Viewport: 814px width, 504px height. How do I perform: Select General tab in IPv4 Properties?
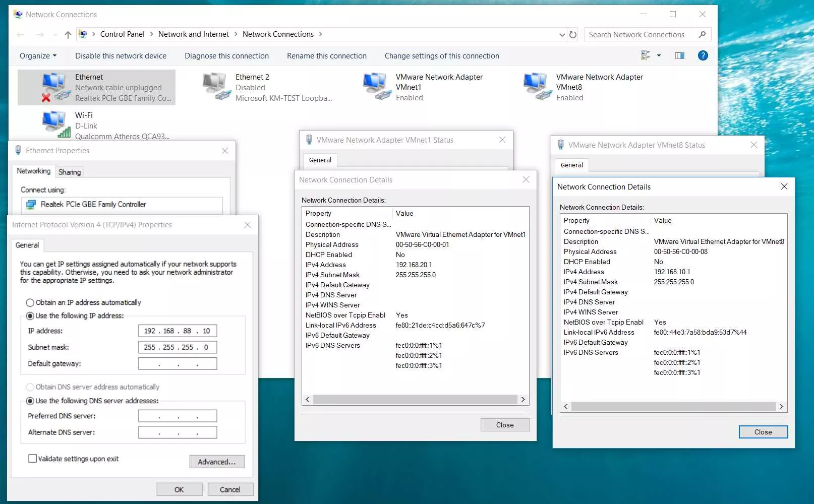click(x=27, y=245)
